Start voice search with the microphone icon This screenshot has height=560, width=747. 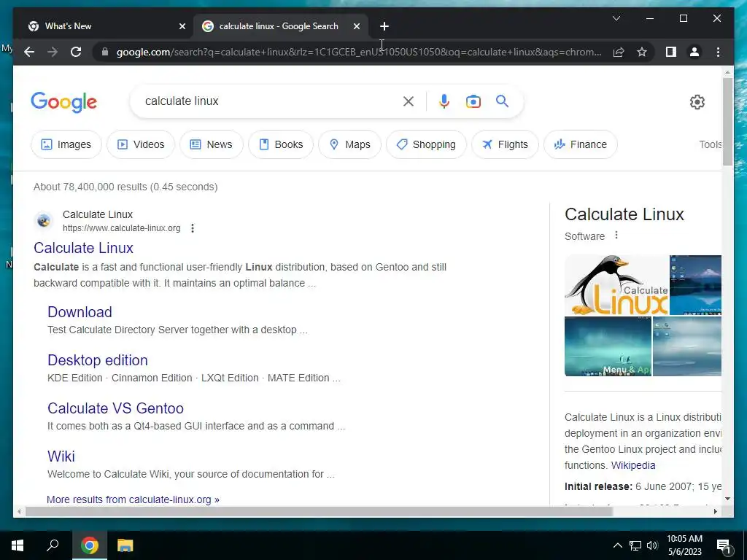444,101
